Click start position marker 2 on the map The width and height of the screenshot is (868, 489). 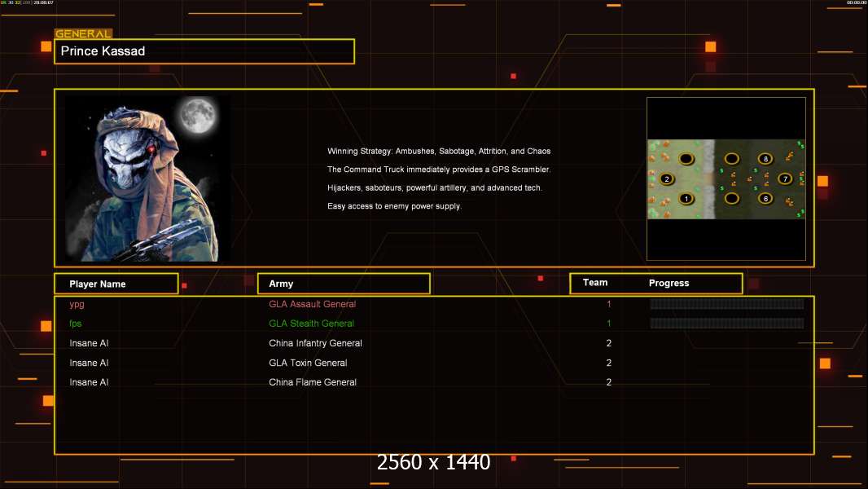click(667, 178)
